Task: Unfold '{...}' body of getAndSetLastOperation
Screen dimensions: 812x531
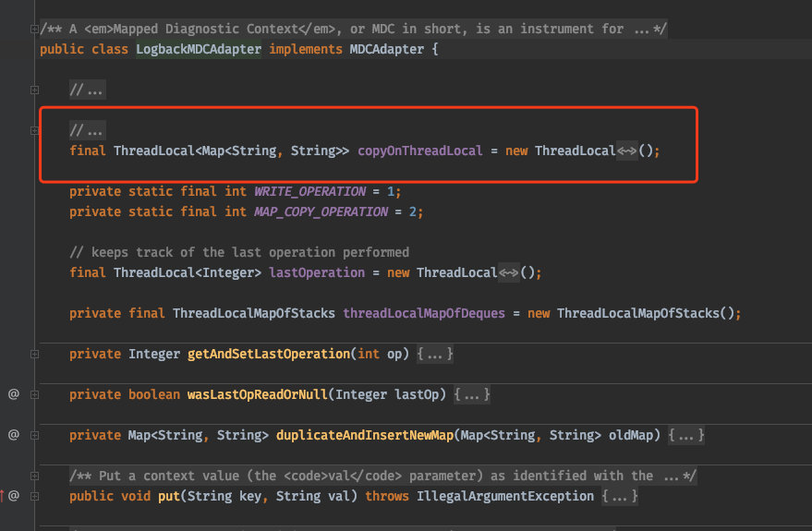Action: click(x=435, y=354)
